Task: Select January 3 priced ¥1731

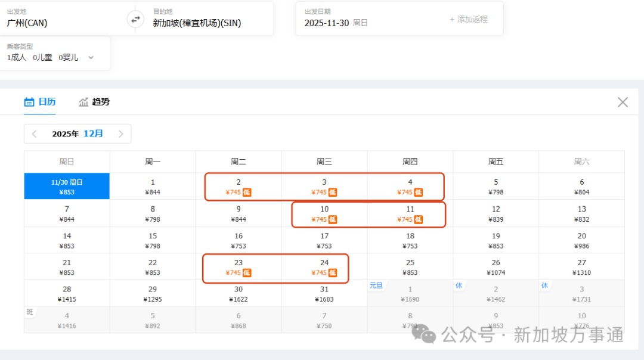Action: point(582,293)
